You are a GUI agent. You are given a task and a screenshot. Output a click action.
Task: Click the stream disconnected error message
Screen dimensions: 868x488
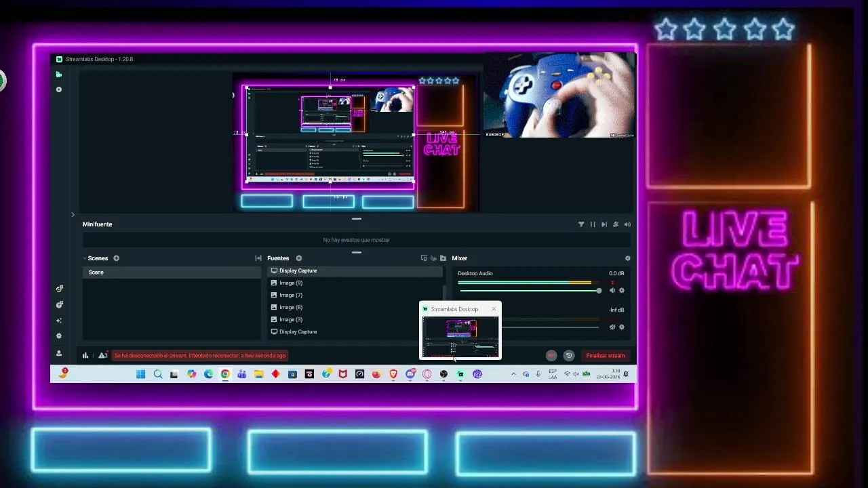(200, 355)
